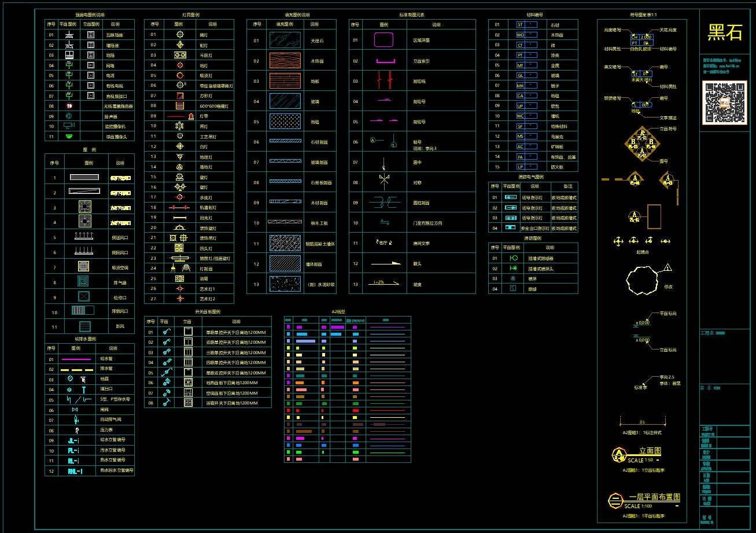Screen dimensions: 756x533
Task: Select the diamond elevation index symbol
Action: point(642,144)
